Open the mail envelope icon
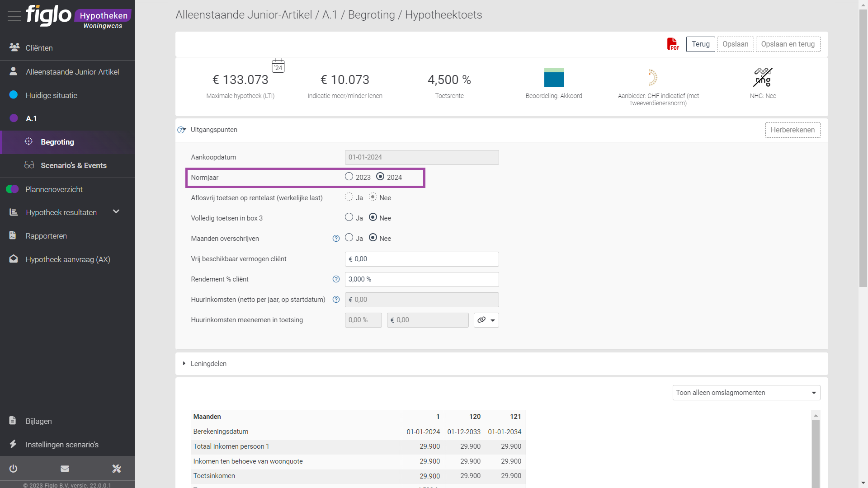 [x=65, y=469]
